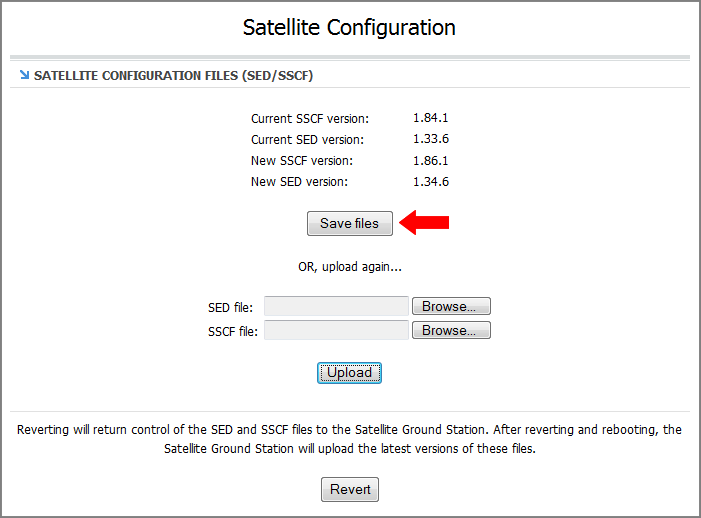Click the New SED version label

coord(299,182)
